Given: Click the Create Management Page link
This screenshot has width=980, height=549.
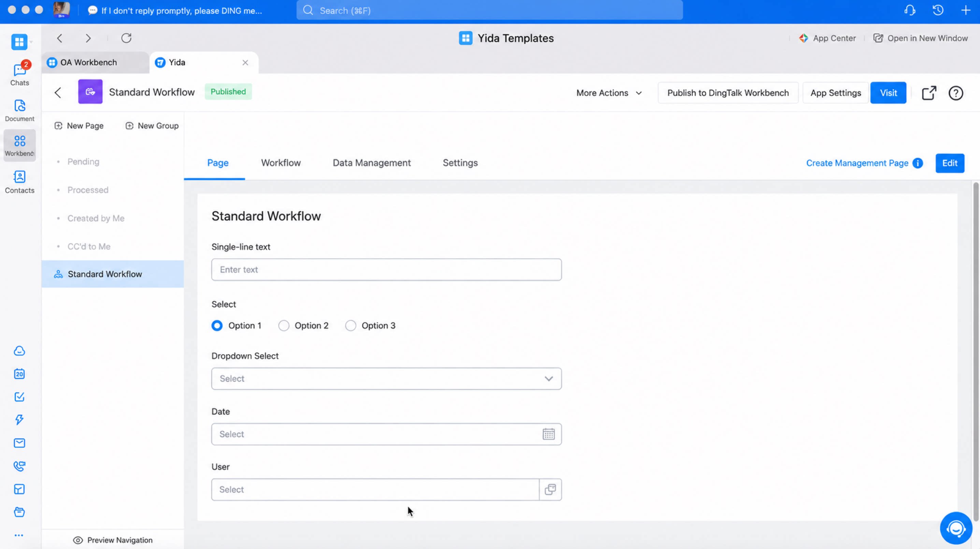Looking at the screenshot, I should click(x=857, y=163).
